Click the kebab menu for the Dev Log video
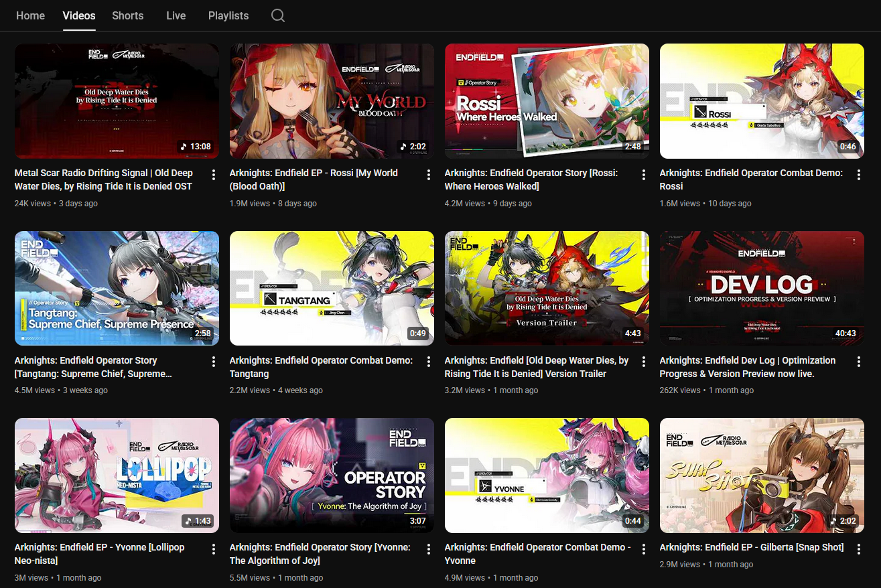Image resolution: width=881 pixels, height=588 pixels. pos(859,362)
